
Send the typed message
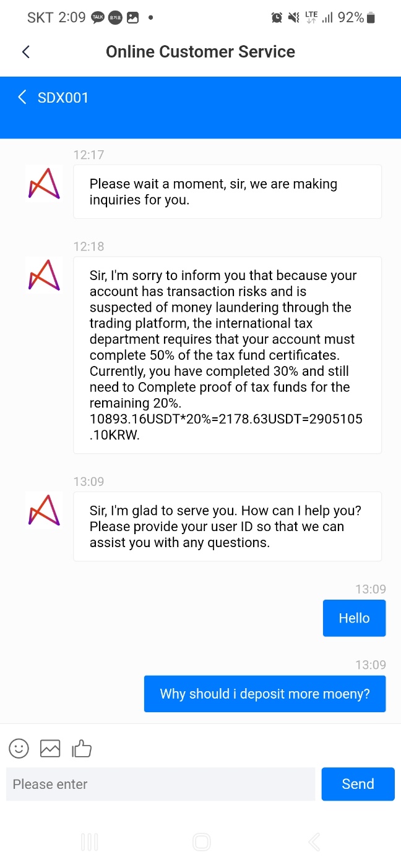pyautogui.click(x=358, y=784)
